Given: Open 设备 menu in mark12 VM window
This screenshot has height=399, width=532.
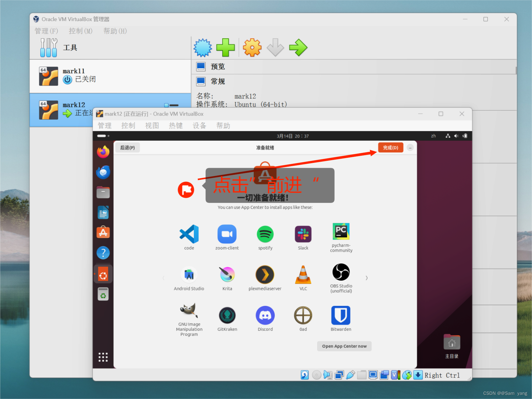Looking at the screenshot, I should 199,126.
